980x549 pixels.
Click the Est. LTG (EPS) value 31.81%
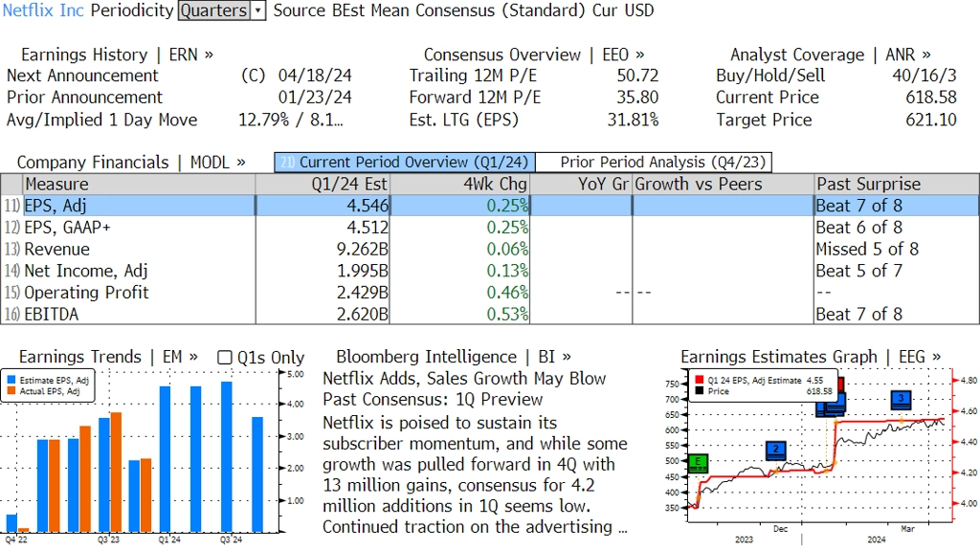(x=634, y=120)
